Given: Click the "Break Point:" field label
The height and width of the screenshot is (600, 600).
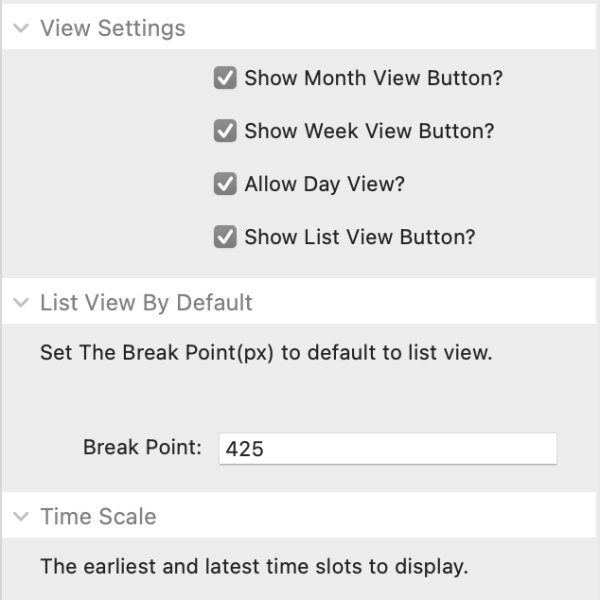Looking at the screenshot, I should [142, 447].
